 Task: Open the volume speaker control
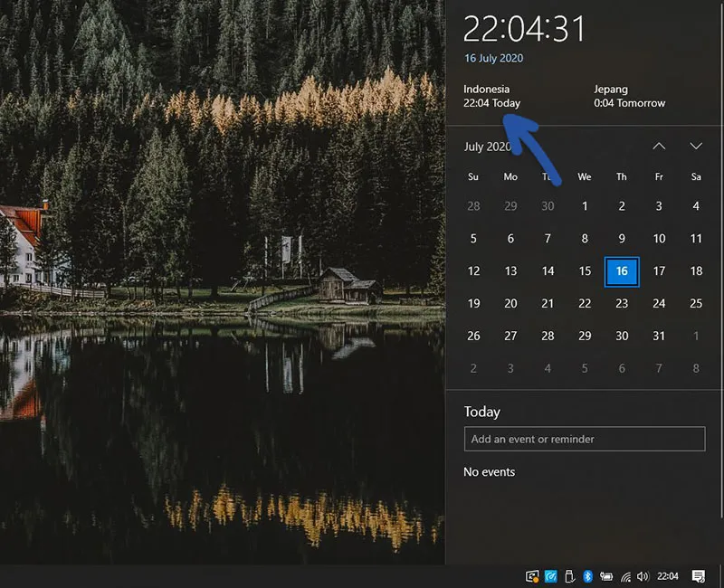tap(643, 576)
